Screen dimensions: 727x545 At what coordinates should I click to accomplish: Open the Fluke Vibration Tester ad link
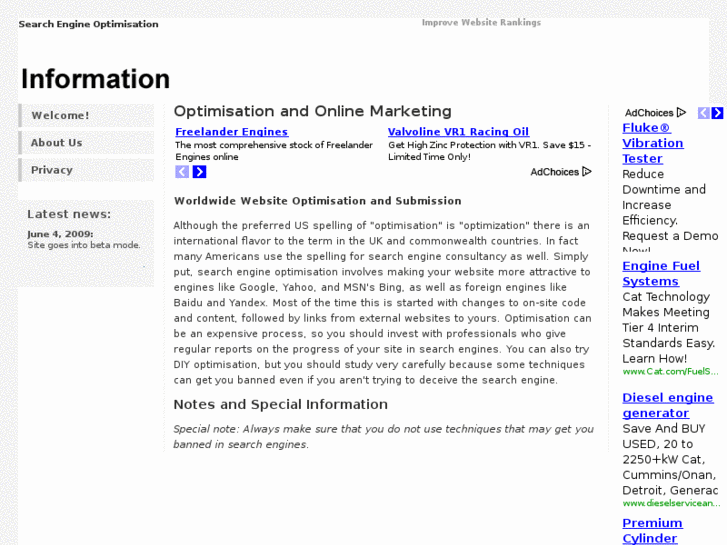click(653, 143)
